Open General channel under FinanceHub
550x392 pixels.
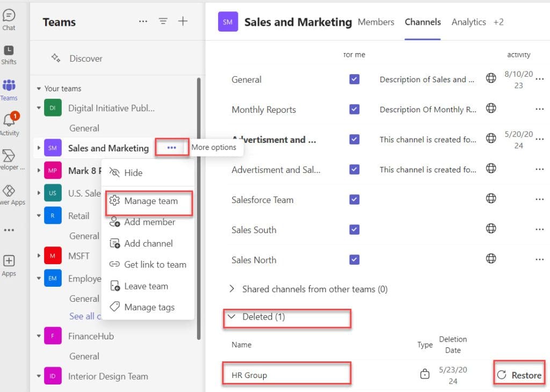[x=84, y=356]
